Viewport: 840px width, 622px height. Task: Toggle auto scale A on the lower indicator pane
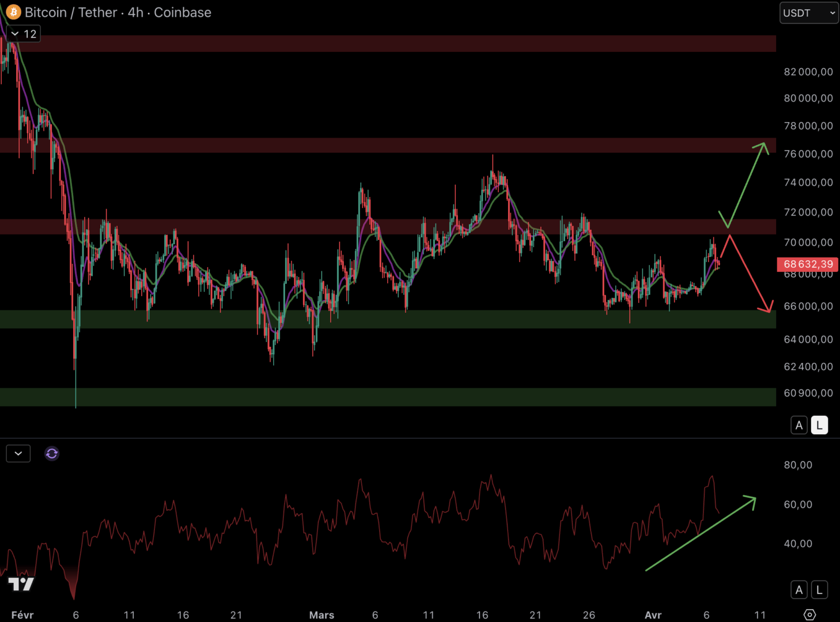tap(799, 590)
